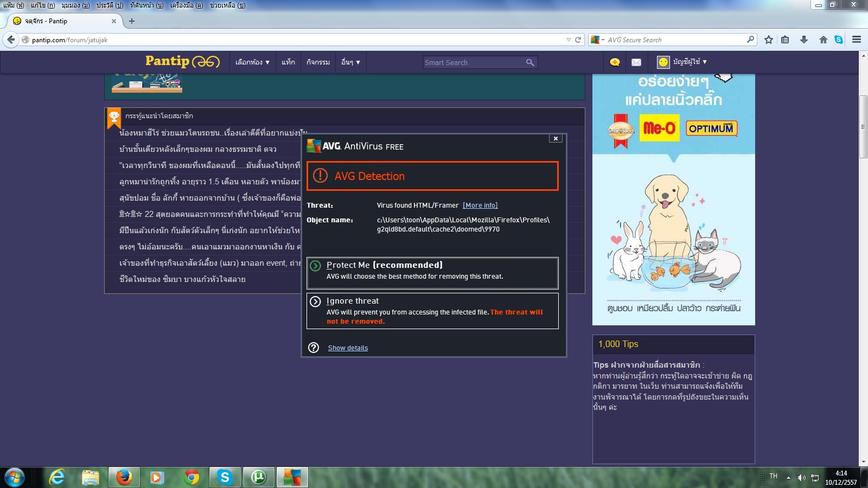Open the เครื่องมือ (Tools) menu
The height and width of the screenshot is (488, 868).
point(187,5)
